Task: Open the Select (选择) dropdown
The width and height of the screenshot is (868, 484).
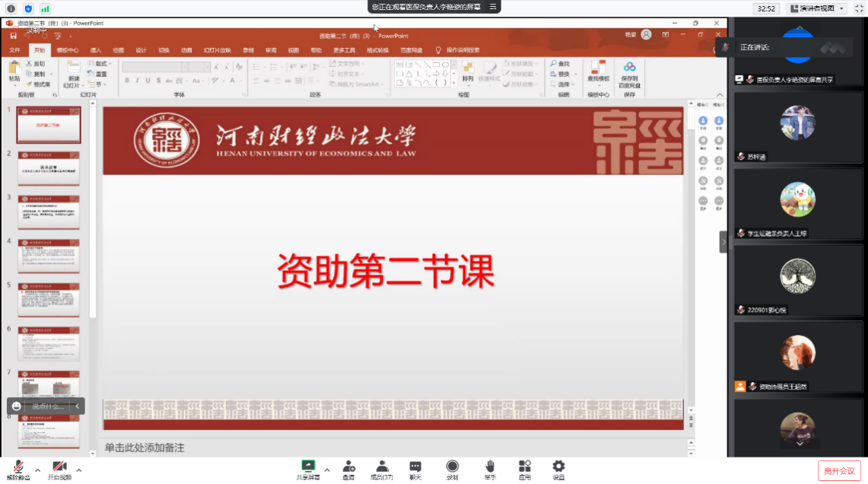Action: (x=562, y=84)
